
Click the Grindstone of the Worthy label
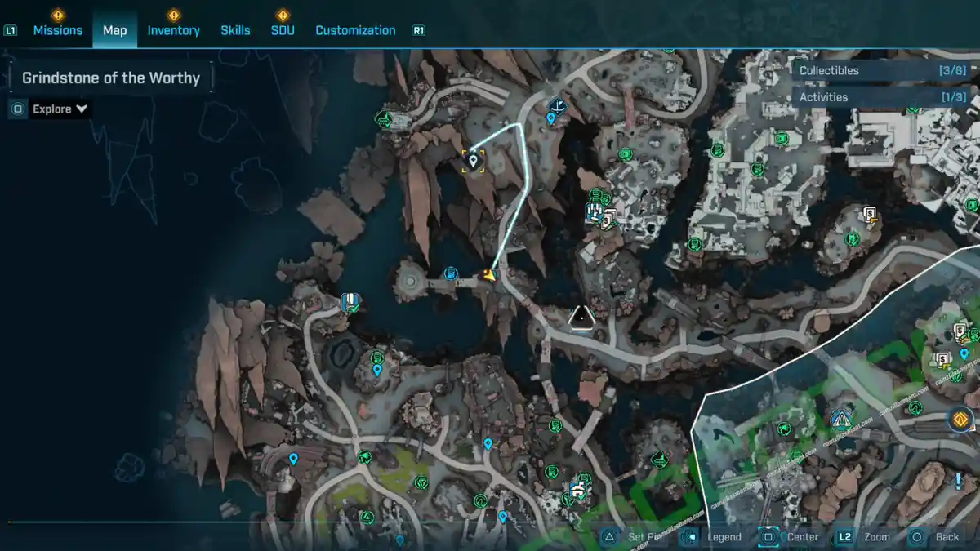point(111,78)
